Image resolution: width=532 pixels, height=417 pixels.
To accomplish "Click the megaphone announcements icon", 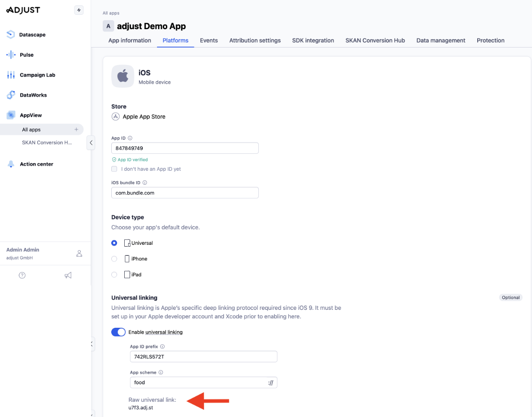I will coord(68,275).
